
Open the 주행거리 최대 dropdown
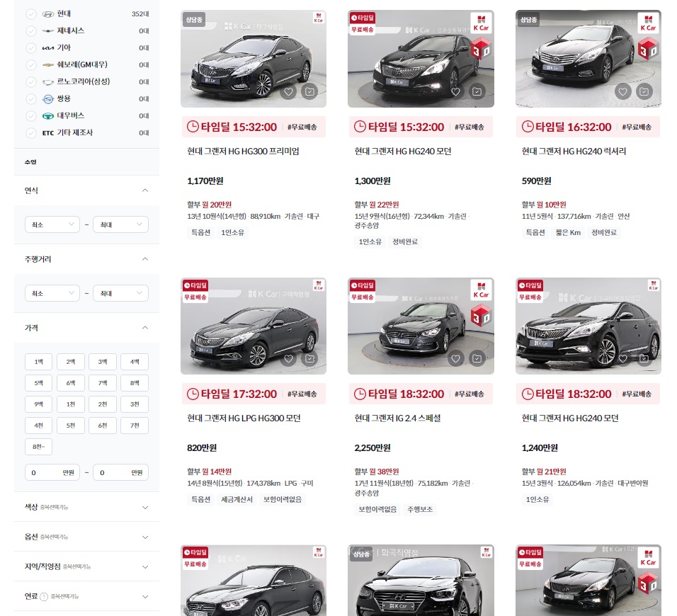pos(121,293)
